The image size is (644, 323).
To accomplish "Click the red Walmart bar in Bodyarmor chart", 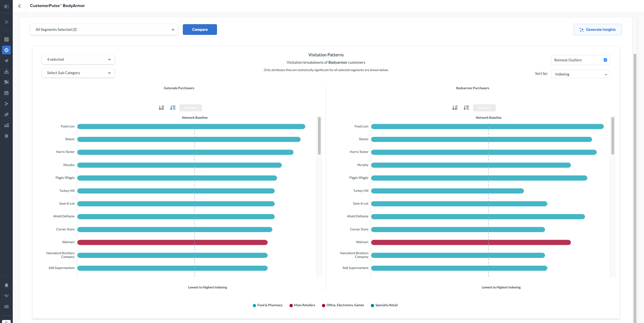I will [471, 242].
